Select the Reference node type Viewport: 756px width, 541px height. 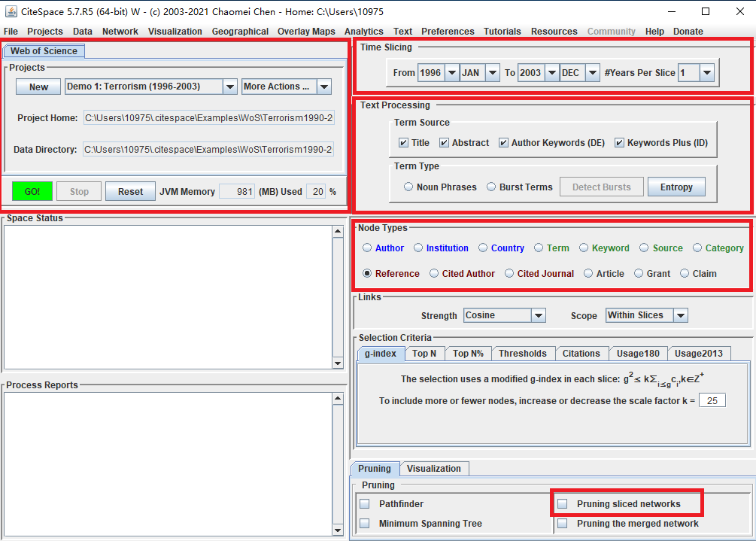pyautogui.click(x=367, y=273)
